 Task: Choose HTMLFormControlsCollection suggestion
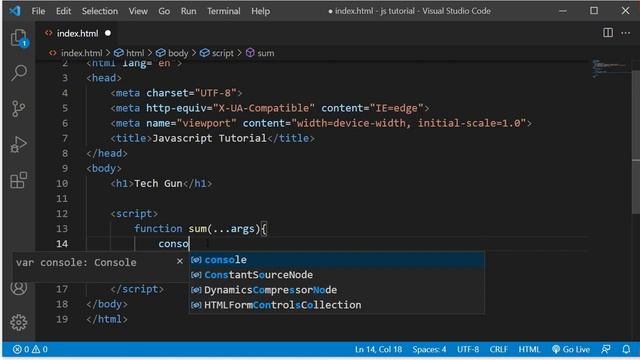pyautogui.click(x=337, y=305)
